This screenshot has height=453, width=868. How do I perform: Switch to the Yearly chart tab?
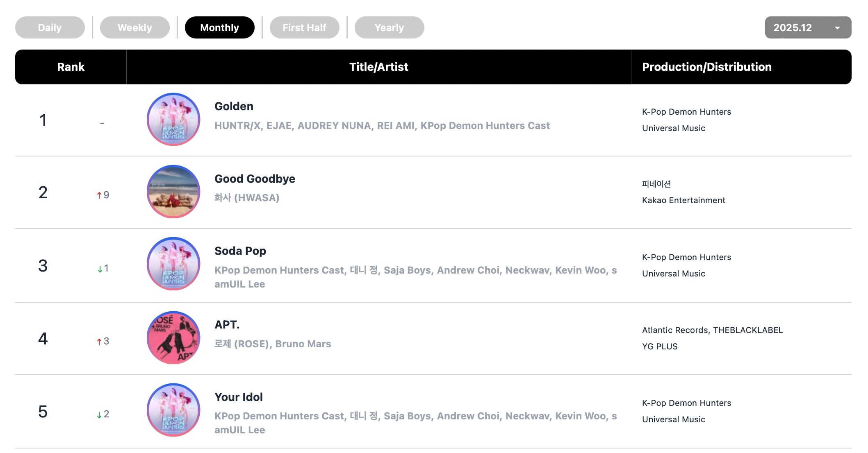pyautogui.click(x=390, y=27)
